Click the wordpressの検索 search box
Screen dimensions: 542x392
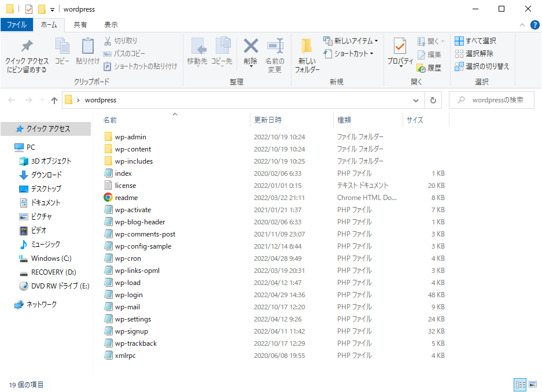point(492,100)
